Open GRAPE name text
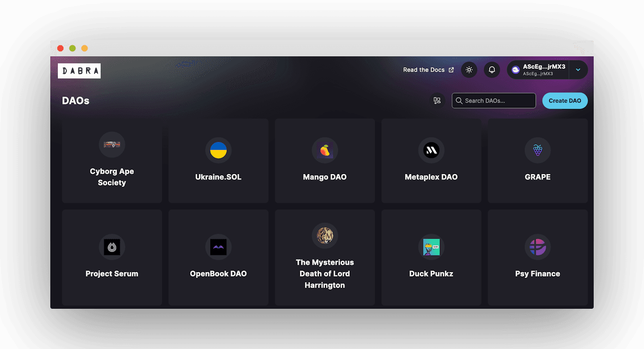Screen dimensions: 644x349 (537, 177)
